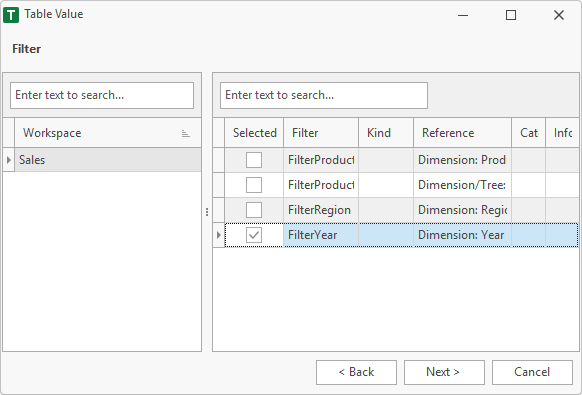Click the Table Value app icon in title bar

point(11,15)
